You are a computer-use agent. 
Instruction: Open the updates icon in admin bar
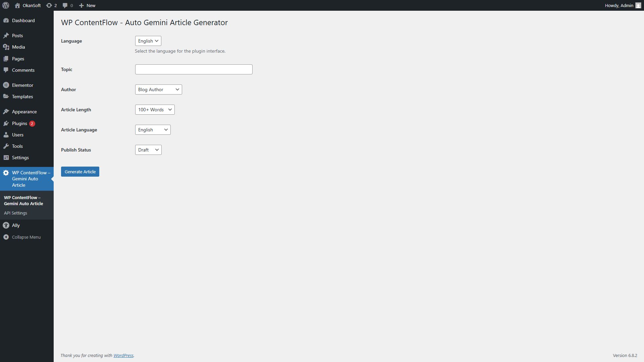coord(49,5)
